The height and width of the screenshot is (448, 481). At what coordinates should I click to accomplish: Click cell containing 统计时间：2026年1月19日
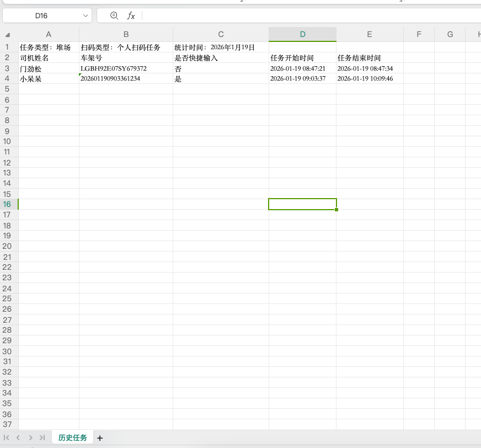pos(221,47)
